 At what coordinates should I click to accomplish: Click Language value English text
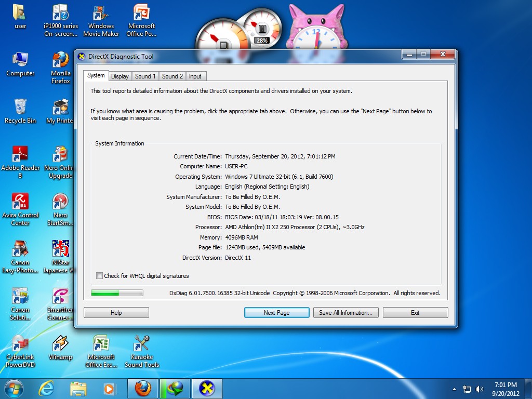point(267,187)
